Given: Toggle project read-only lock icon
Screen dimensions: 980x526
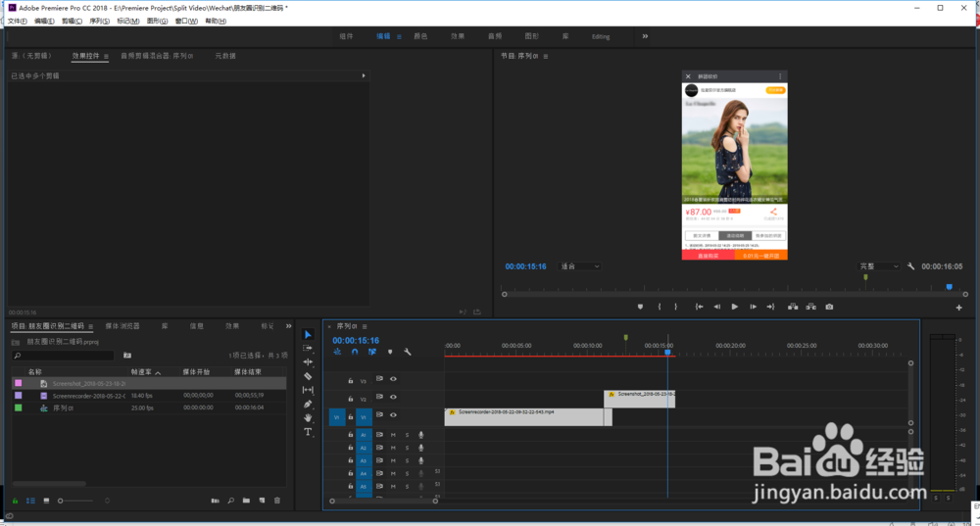Looking at the screenshot, I should [x=15, y=501].
